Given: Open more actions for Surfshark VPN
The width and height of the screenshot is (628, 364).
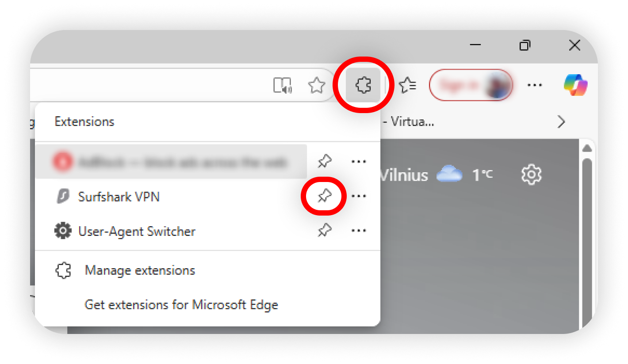Looking at the screenshot, I should click(x=358, y=196).
